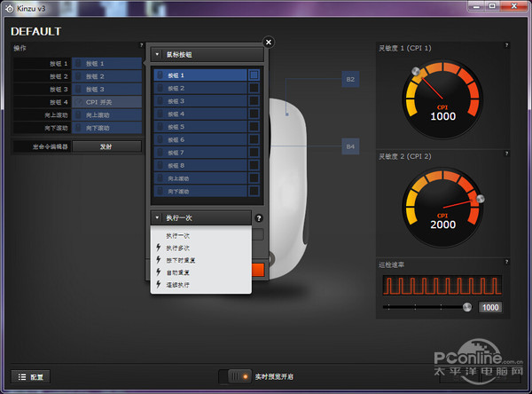Click the polling rate slider handle
The image size is (532, 394).
point(467,307)
